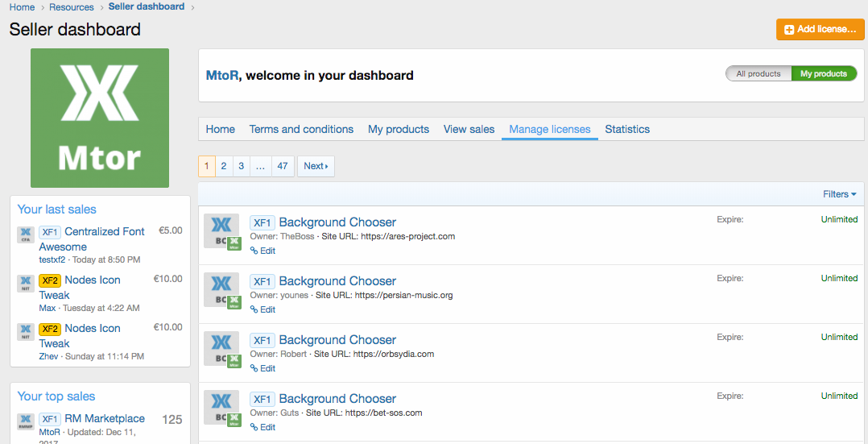Open the Statistics tab
This screenshot has width=868, height=444.
click(x=627, y=129)
